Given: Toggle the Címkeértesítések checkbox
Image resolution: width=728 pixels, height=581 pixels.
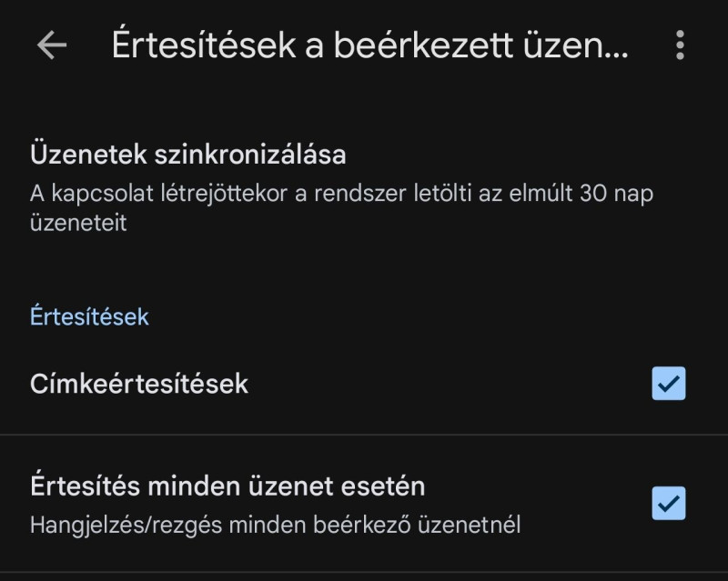Looking at the screenshot, I should tap(669, 384).
